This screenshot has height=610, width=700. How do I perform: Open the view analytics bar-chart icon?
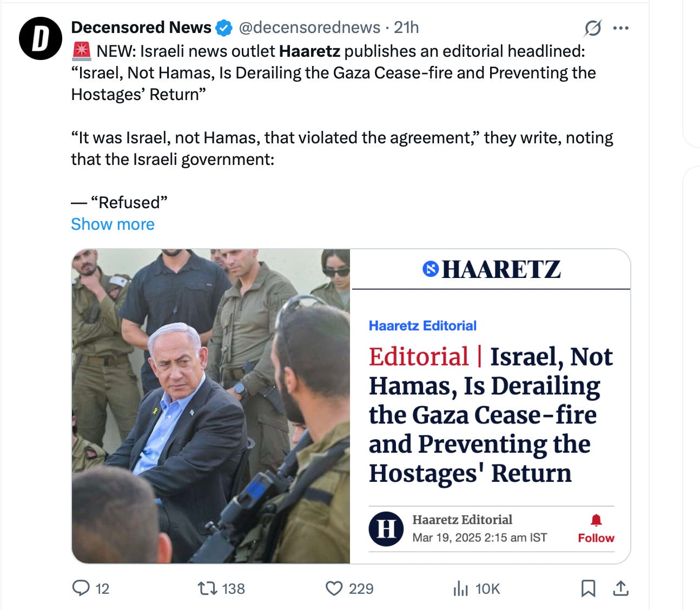460,588
